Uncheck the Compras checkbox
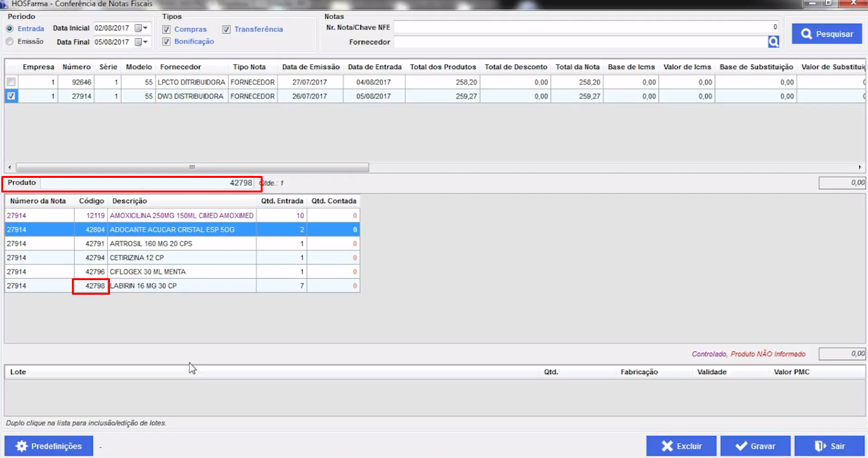The width and height of the screenshot is (868, 458). click(166, 29)
